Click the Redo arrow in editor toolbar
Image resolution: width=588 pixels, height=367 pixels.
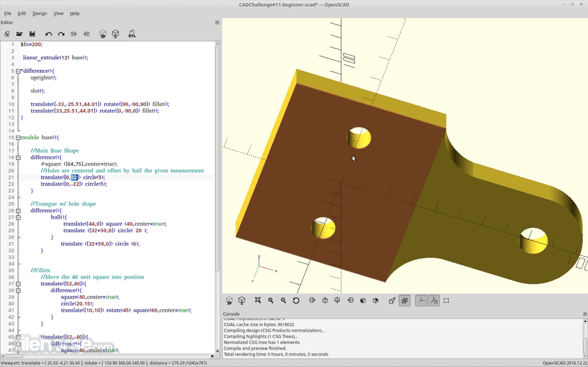[x=61, y=34]
